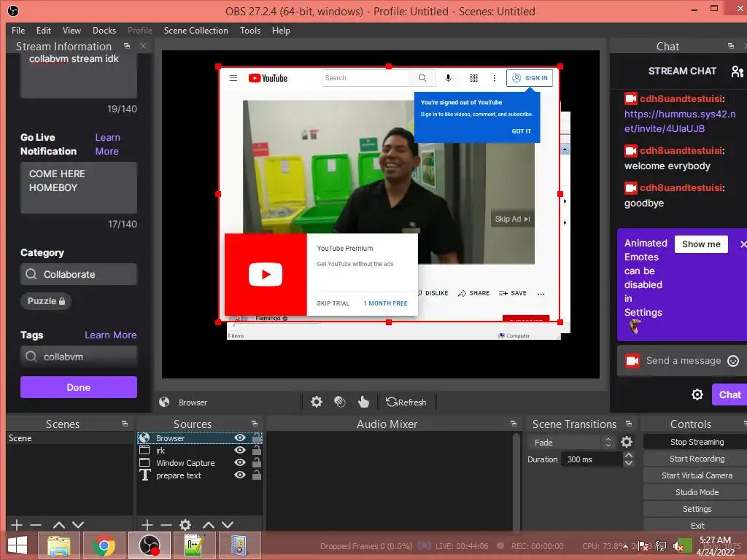Open chat settings gear icon
The image size is (747, 560).
(697, 394)
